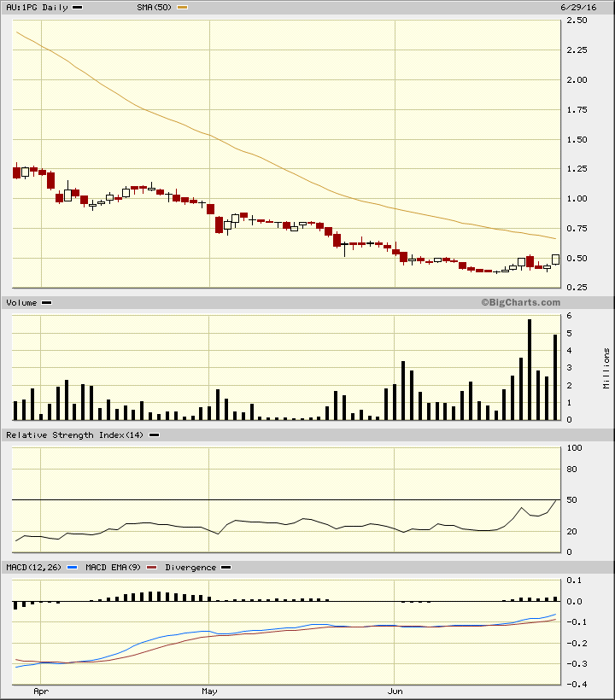Click the '6/29/16' date label
This screenshot has height=700, width=615.
(x=578, y=7)
